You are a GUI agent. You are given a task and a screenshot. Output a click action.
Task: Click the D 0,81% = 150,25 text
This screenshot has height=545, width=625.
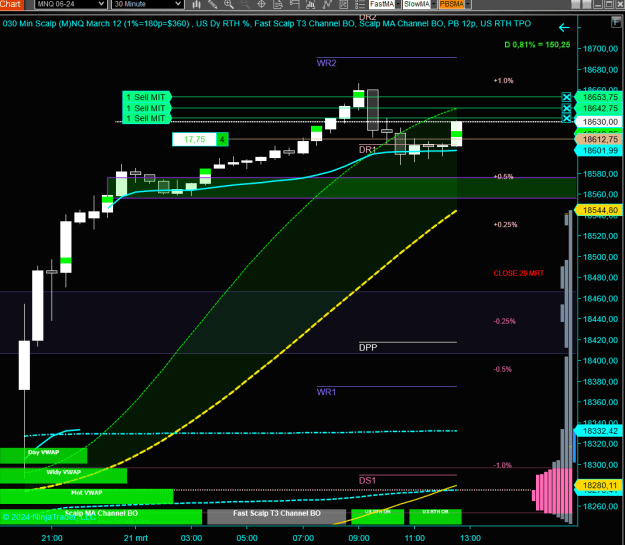537,45
